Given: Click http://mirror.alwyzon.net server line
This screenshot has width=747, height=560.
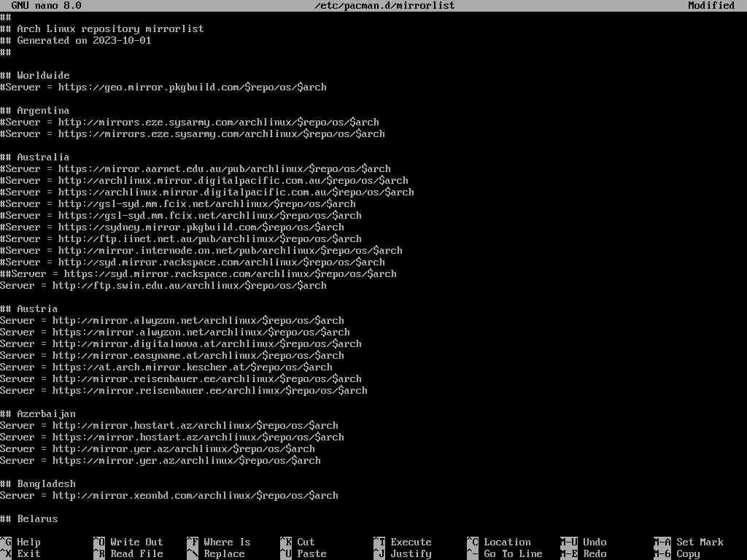Looking at the screenshot, I should click(172, 321).
